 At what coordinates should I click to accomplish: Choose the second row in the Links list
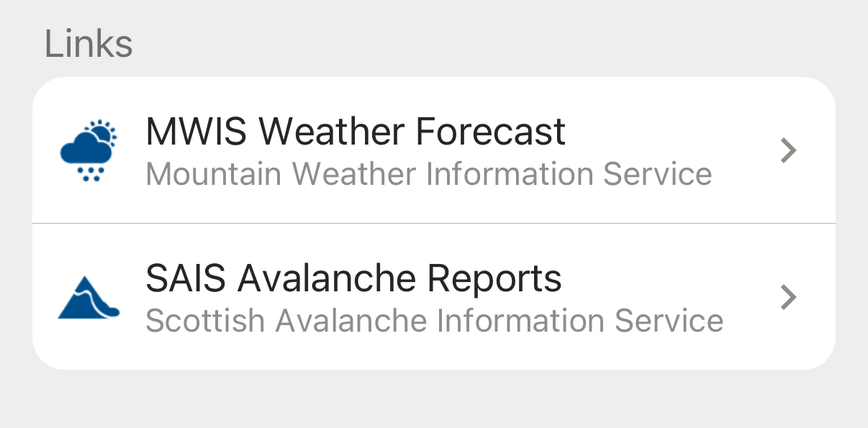(x=433, y=297)
